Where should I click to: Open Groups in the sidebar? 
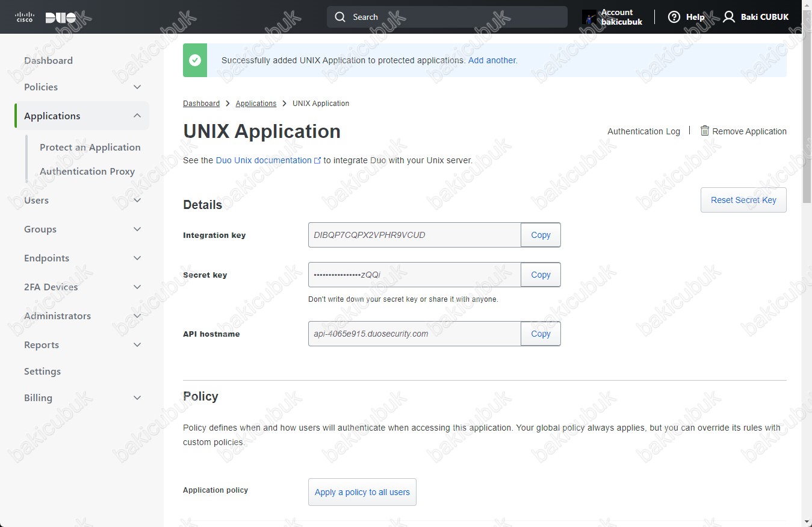point(40,229)
